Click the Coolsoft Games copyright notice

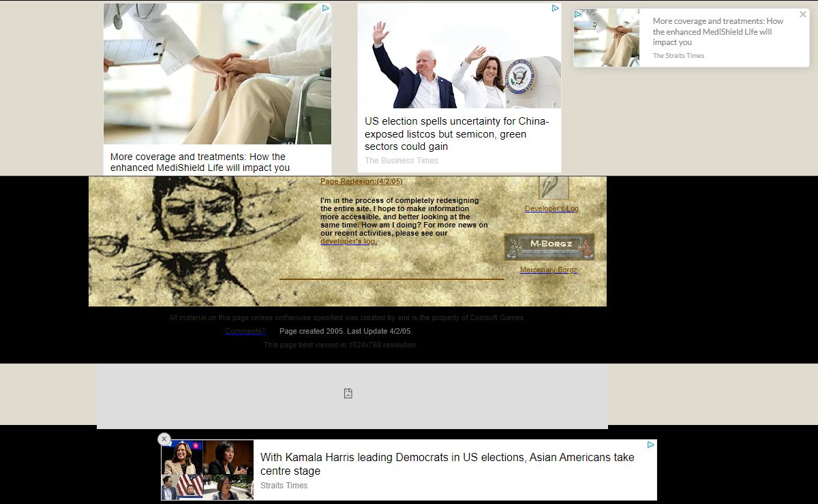(348, 317)
